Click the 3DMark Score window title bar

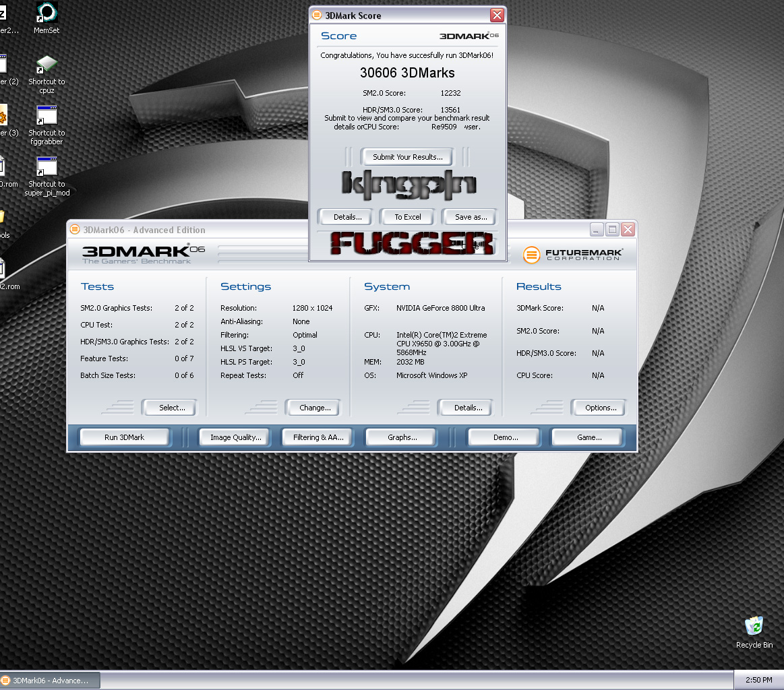coord(407,15)
